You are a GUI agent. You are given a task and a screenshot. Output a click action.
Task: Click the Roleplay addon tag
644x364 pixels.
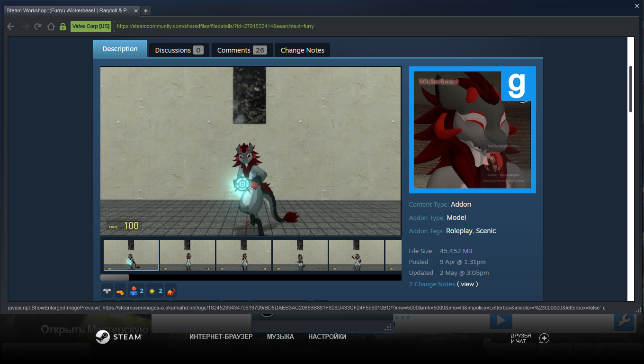click(459, 231)
